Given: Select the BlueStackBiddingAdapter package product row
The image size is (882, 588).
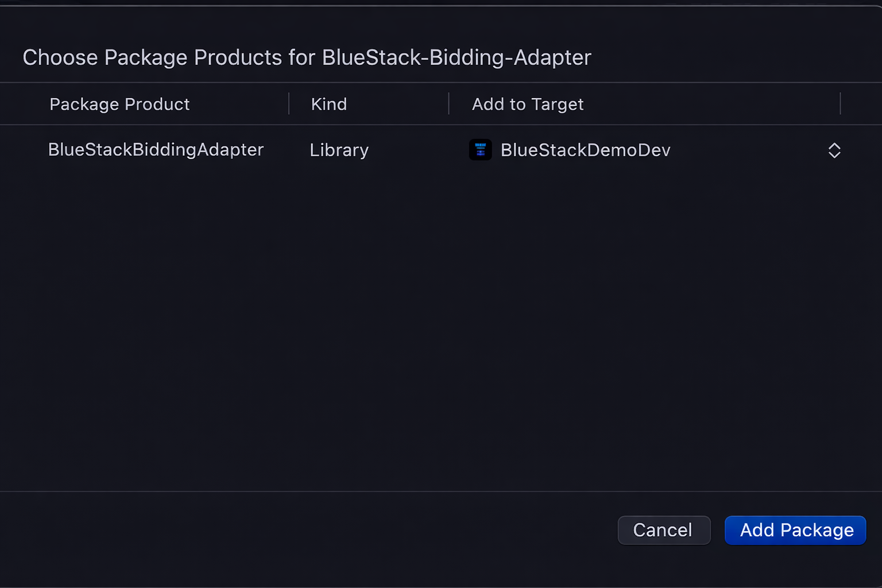Looking at the screenshot, I should [156, 150].
